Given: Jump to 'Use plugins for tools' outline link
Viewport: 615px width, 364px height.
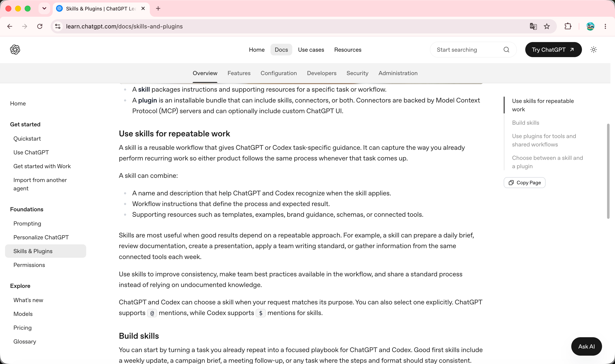Looking at the screenshot, I should (x=544, y=140).
